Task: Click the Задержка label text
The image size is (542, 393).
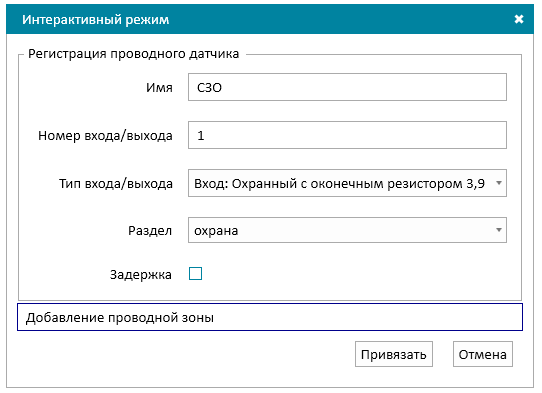Action: tap(141, 274)
